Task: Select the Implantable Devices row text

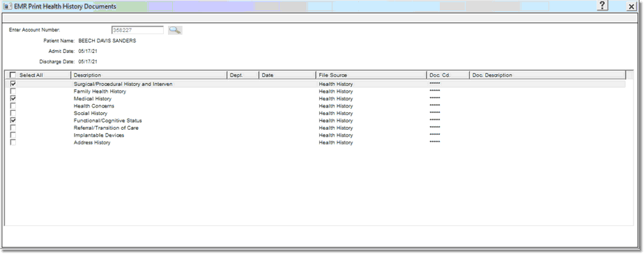Action: pyautogui.click(x=98, y=135)
